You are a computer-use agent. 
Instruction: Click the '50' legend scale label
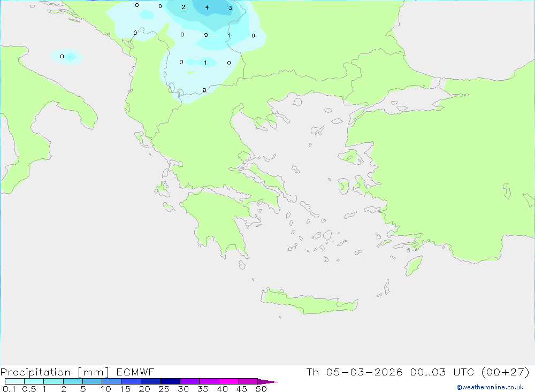[262, 389]
